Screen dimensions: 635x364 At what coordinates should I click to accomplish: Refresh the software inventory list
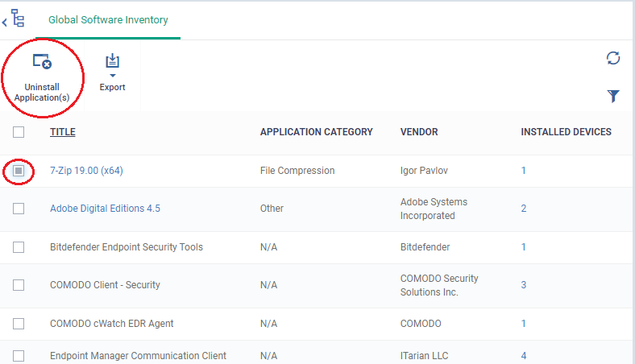[x=613, y=58]
